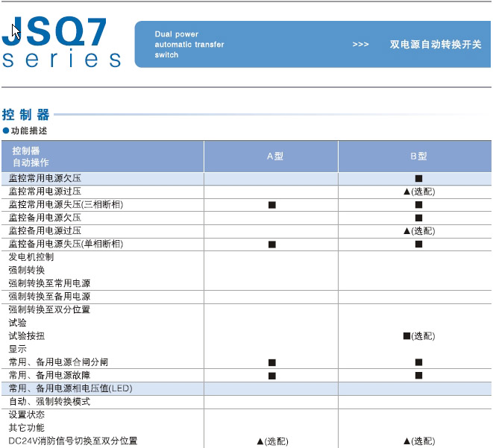Image resolution: width=493 pixels, height=448 pixels.
Task: Click the B型 square mark for 电源故障 row
Action: click(418, 376)
